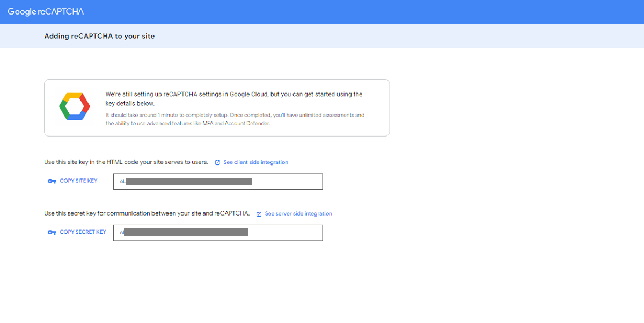Open the See server side integration link

pos(298,214)
